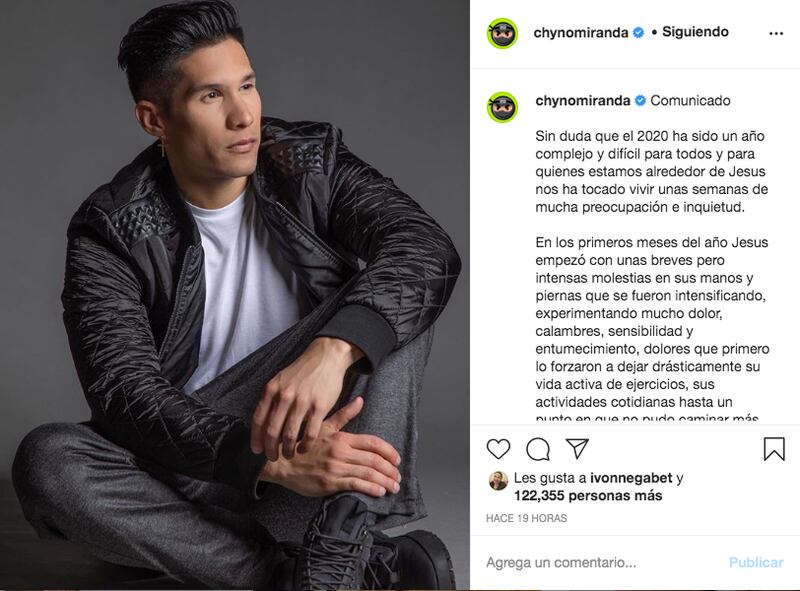Open the chynomiranda username in header
The width and height of the screenshot is (800, 591).
click(581, 33)
